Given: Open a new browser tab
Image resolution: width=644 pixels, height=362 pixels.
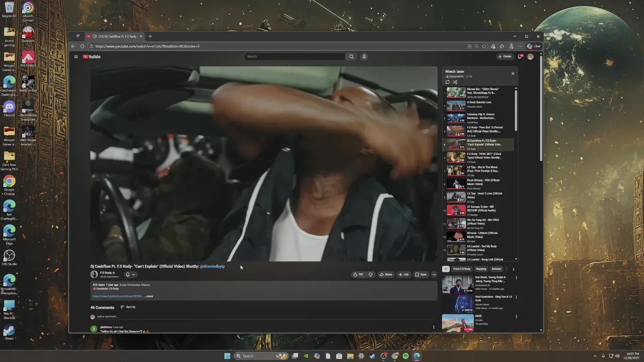Looking at the screenshot, I should [150, 36].
